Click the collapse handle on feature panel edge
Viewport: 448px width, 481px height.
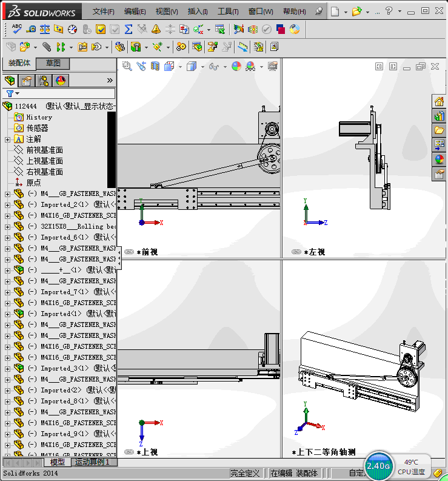click(x=119, y=258)
